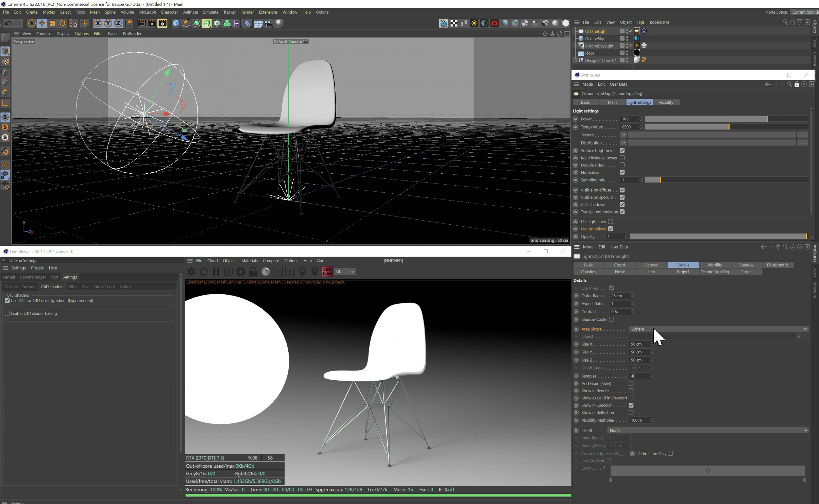This screenshot has height=504, width=819.
Task: Open the DL kernel dropdown
Action: point(345,272)
